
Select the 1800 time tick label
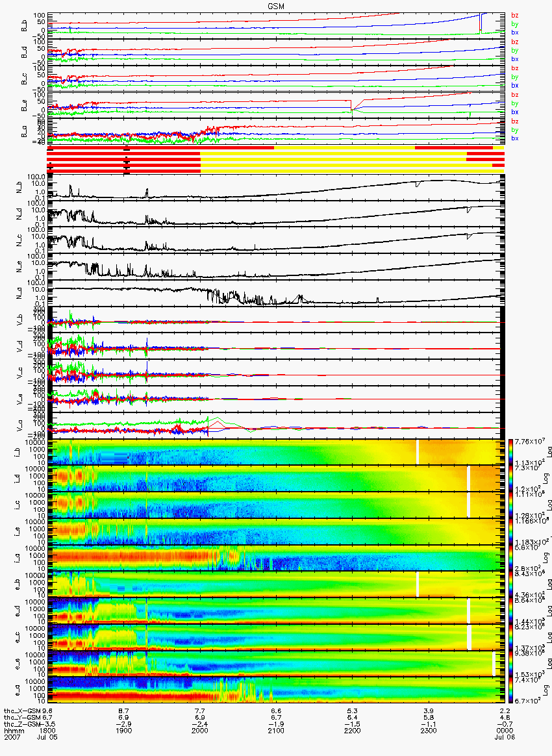(x=49, y=731)
